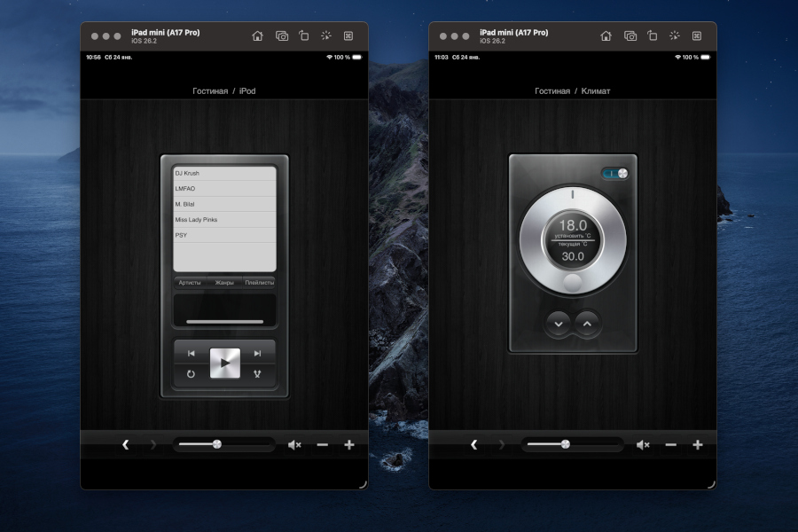Viewport: 798px width, 532px height.
Task: Skip to previous track on iPod
Action: [192, 353]
